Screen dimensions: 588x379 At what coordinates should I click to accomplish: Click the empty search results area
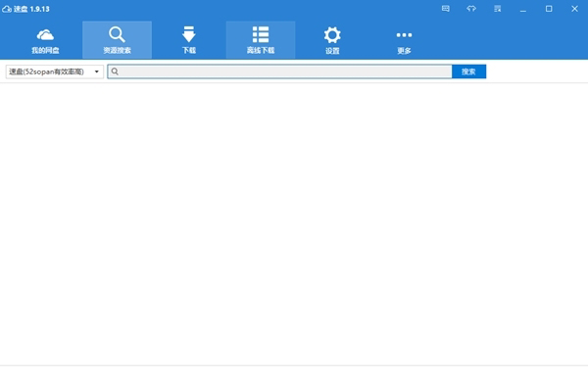point(294,224)
